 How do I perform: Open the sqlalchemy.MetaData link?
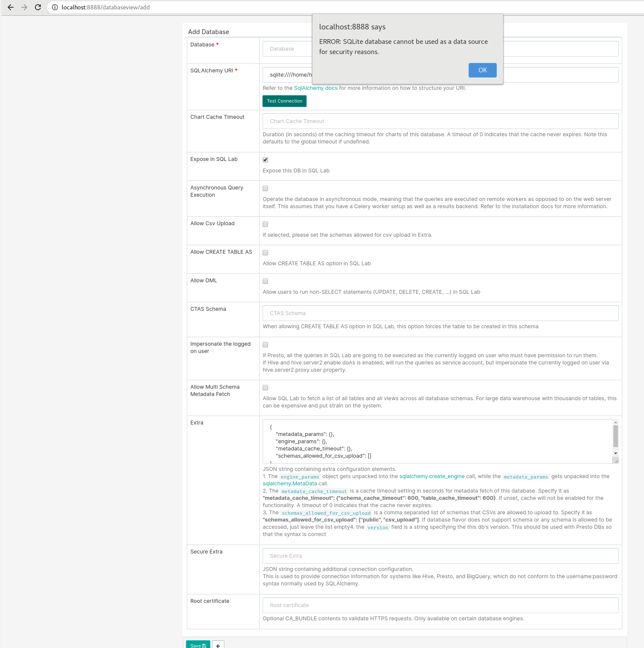pyautogui.click(x=290, y=484)
